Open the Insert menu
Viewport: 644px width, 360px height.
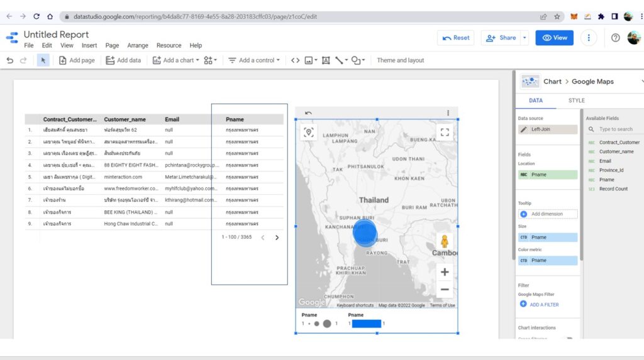click(x=89, y=46)
